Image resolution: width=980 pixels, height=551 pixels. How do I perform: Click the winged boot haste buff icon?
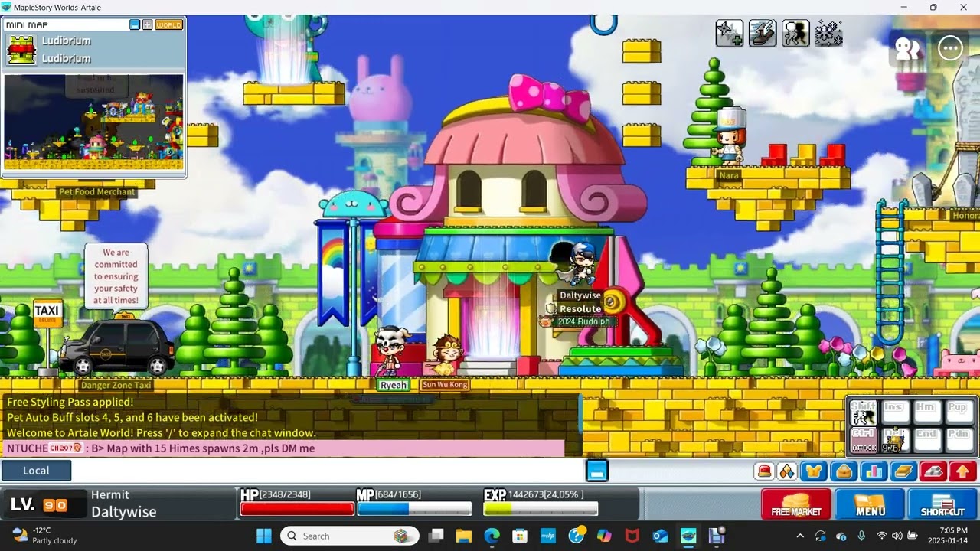coord(763,33)
